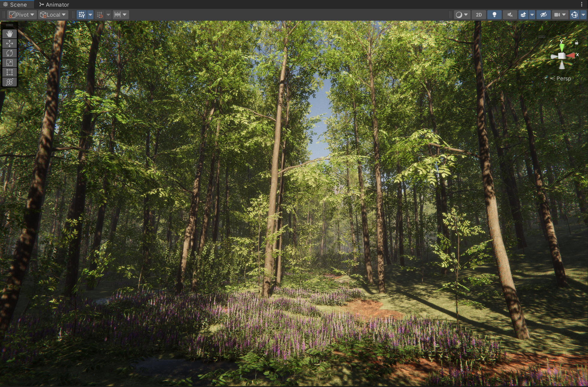Screen dimensions: 588x387
Task: Open the Local handle rotation dropdown
Action: 53,15
